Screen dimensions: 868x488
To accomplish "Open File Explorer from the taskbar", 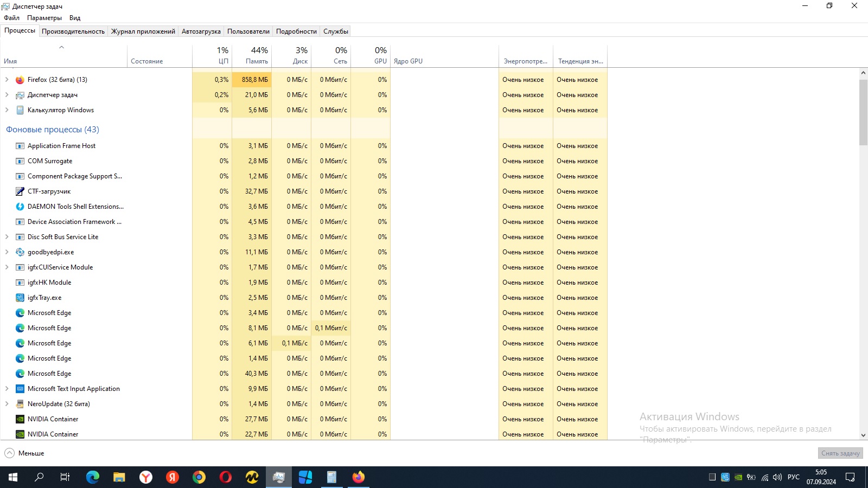I will point(119,477).
